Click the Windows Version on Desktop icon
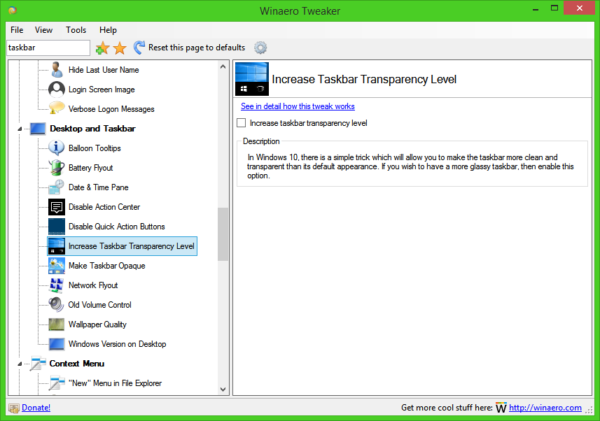 click(57, 344)
